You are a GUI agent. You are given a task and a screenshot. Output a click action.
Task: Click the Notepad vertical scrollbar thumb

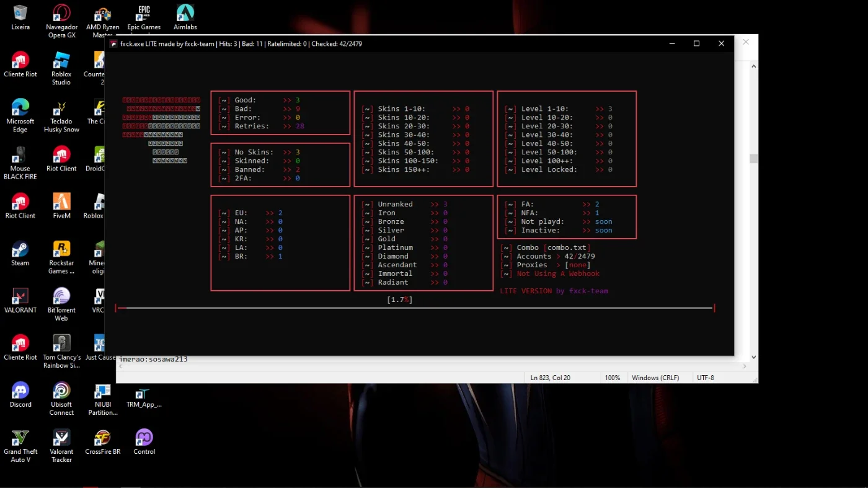753,159
